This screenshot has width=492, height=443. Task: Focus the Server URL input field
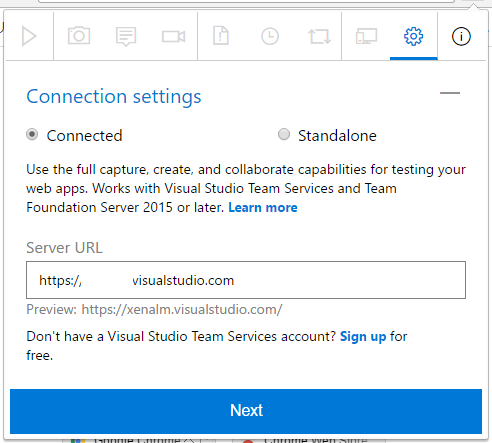tap(246, 280)
